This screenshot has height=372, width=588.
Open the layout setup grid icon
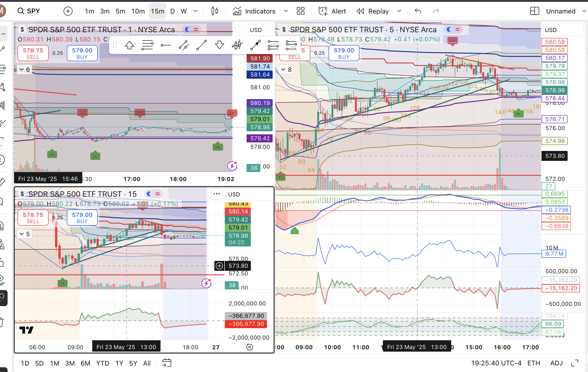[534, 11]
